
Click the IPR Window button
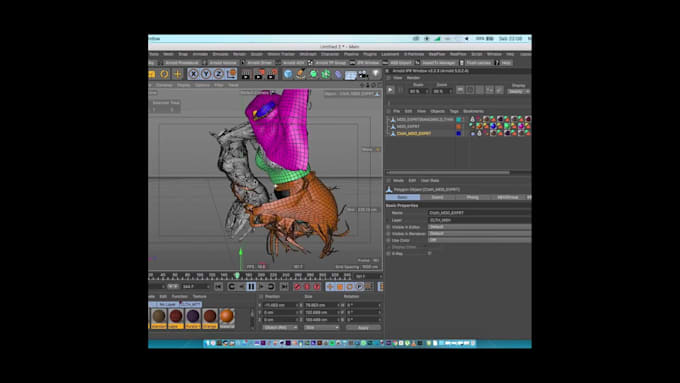point(365,62)
